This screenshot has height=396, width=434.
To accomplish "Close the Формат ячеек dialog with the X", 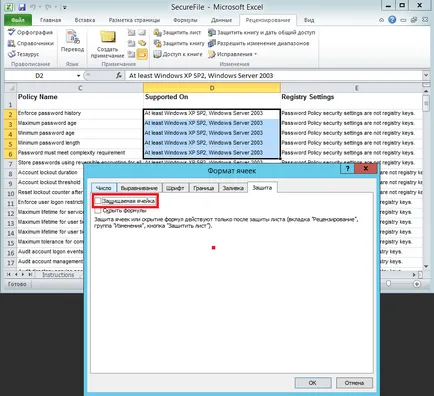I will click(366, 169).
